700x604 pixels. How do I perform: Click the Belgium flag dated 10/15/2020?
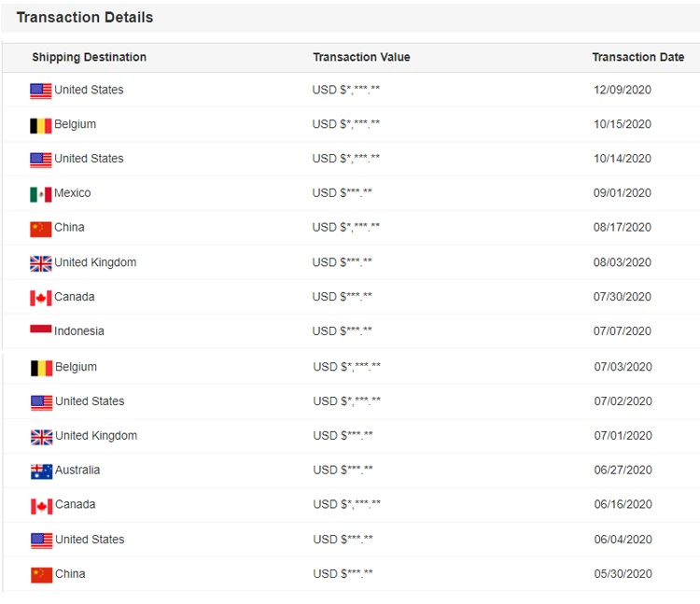[40, 125]
